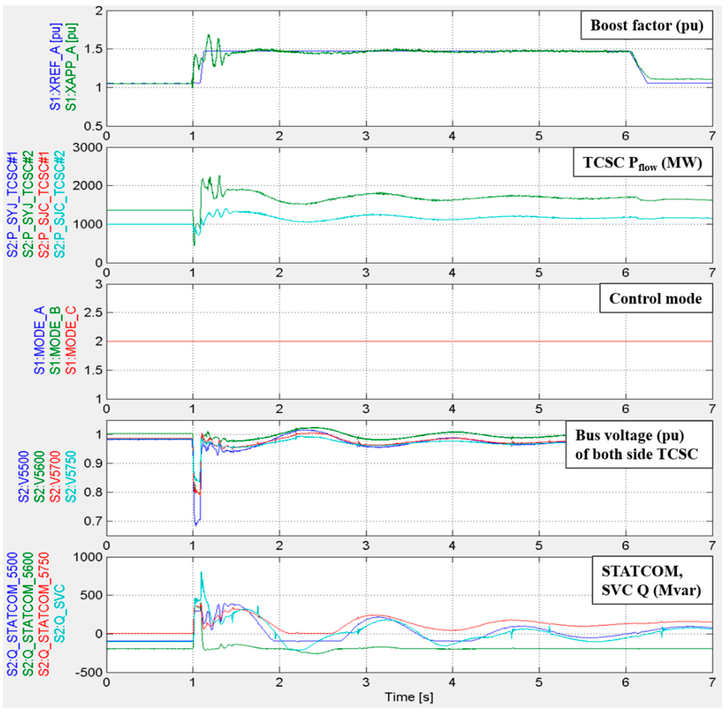728x715 pixels.
Task: Select the S2:V5750 cyan voltage label
Action: click(71, 477)
